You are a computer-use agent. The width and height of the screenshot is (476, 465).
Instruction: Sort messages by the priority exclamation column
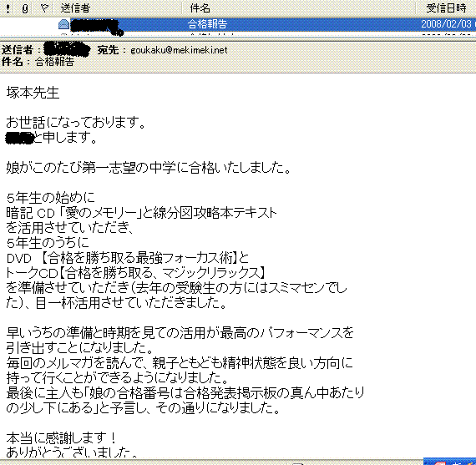(x=8, y=8)
